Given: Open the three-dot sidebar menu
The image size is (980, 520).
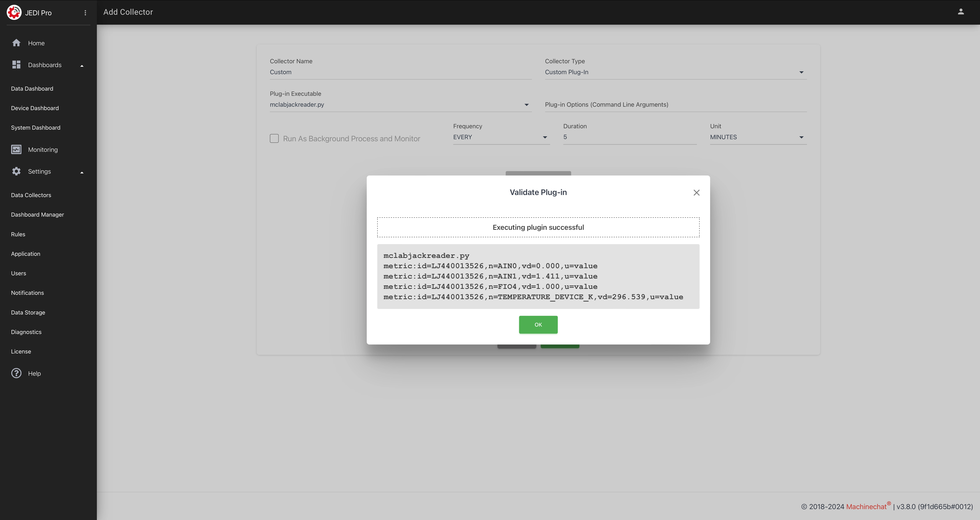Looking at the screenshot, I should 85,13.
